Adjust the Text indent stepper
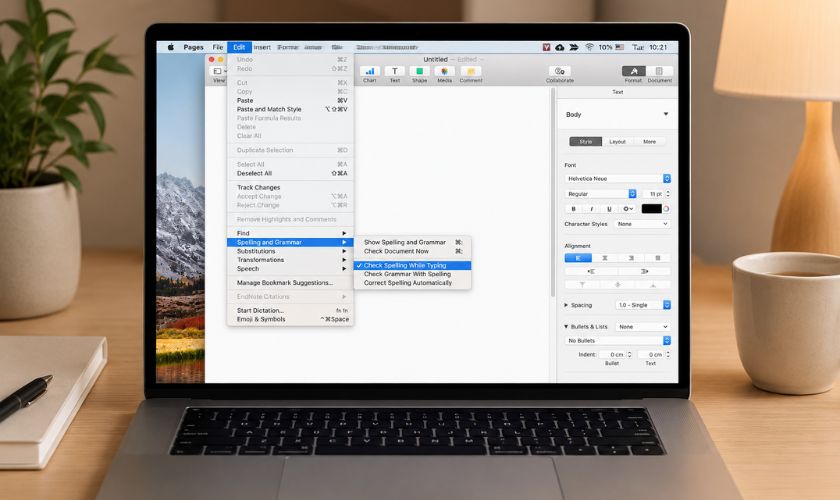 668,355
